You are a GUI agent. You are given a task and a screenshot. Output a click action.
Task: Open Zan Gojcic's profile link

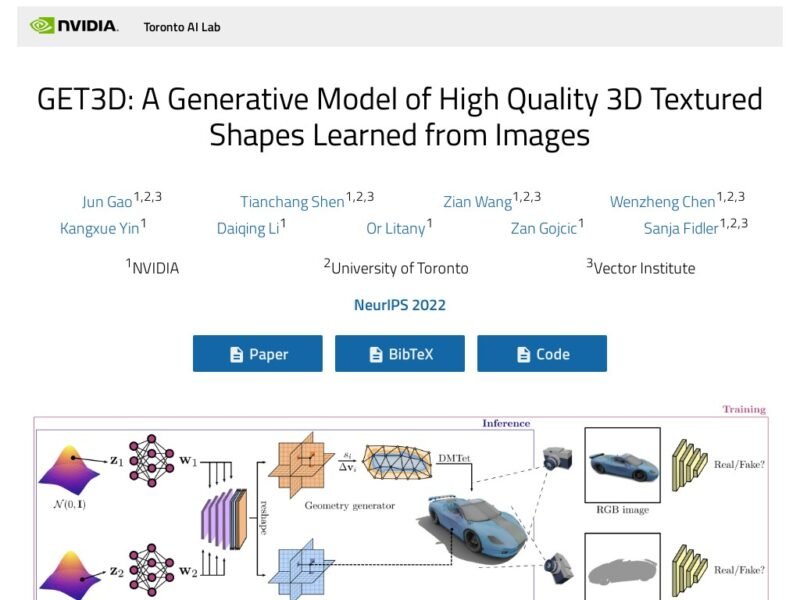coord(543,229)
